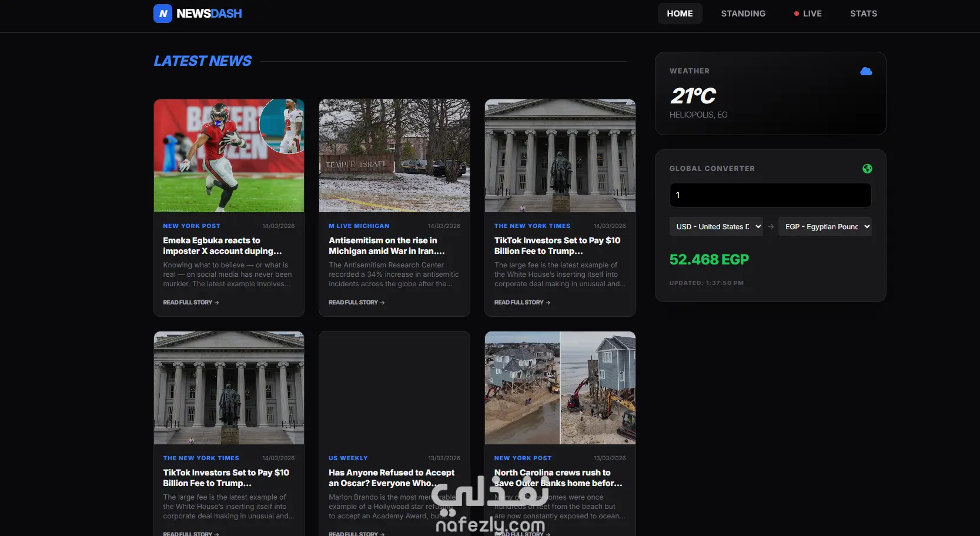
Task: Read full story of the Emeka Egbuka article
Action: 191,303
